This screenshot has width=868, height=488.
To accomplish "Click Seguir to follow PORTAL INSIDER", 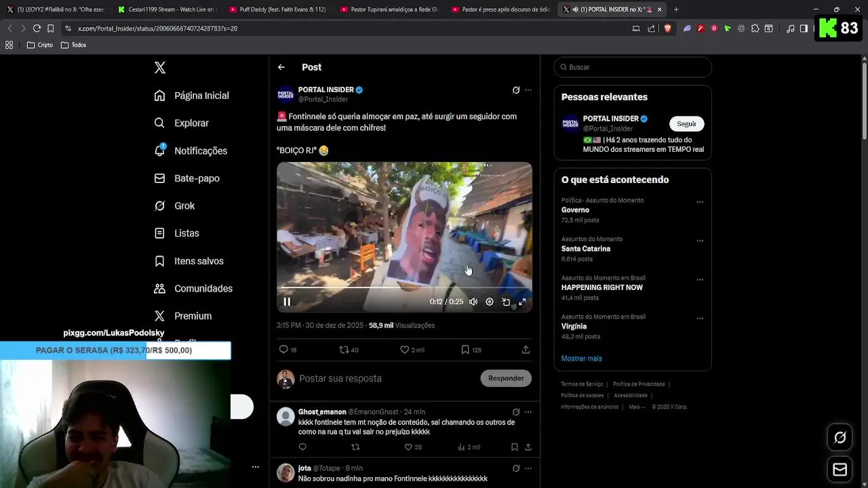I will [686, 124].
